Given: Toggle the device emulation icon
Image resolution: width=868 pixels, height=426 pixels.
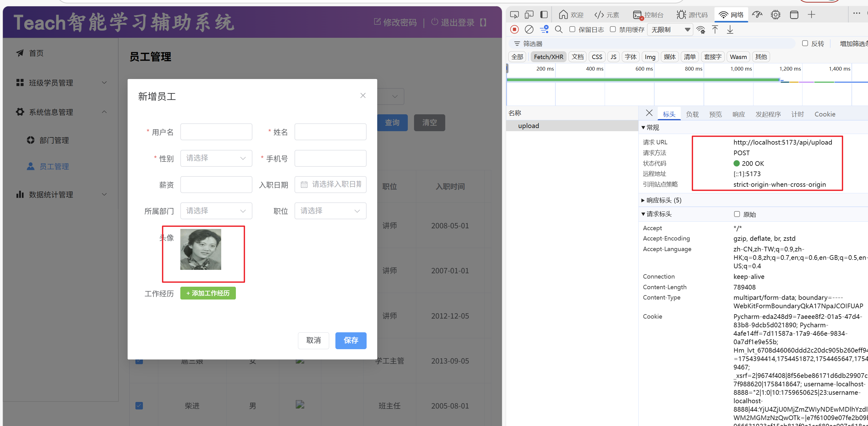Looking at the screenshot, I should [529, 15].
